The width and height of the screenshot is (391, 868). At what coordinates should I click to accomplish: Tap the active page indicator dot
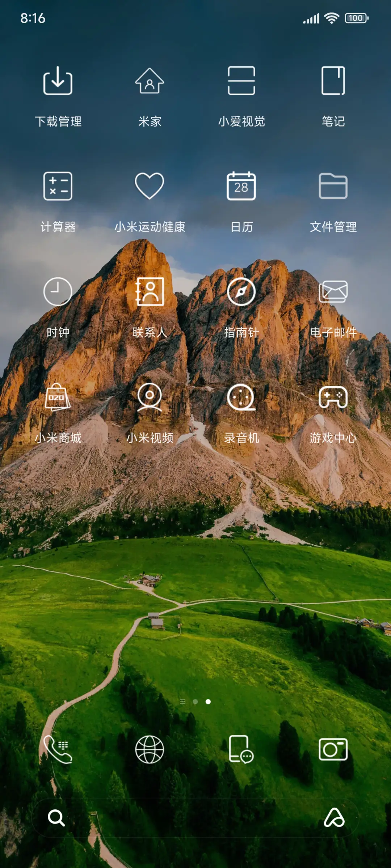(x=208, y=702)
